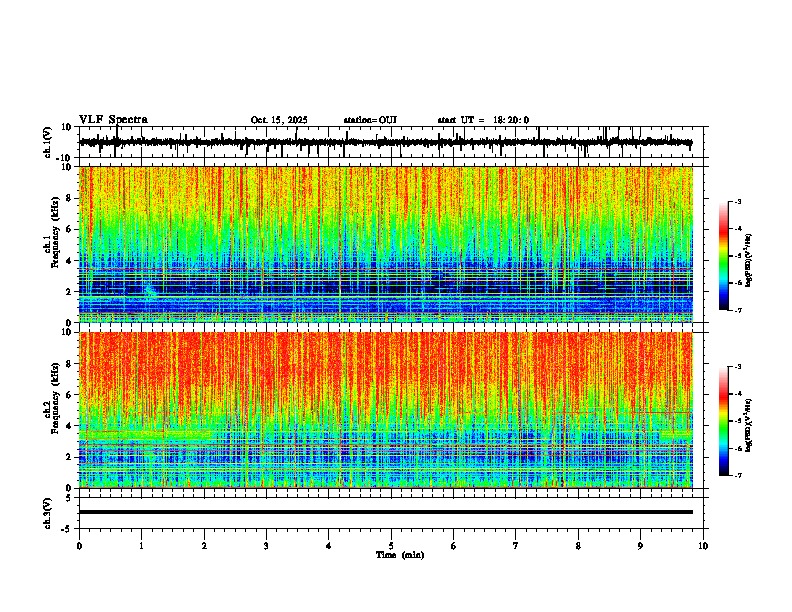
Task: Click tick "4" on the time axis
Action: click(328, 546)
